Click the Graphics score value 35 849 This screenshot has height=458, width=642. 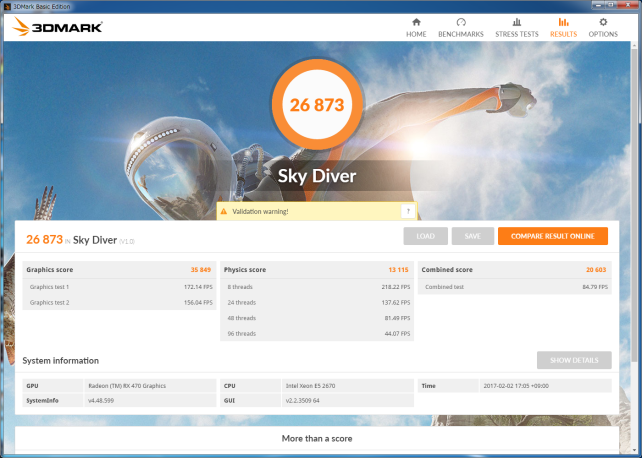coord(201,270)
